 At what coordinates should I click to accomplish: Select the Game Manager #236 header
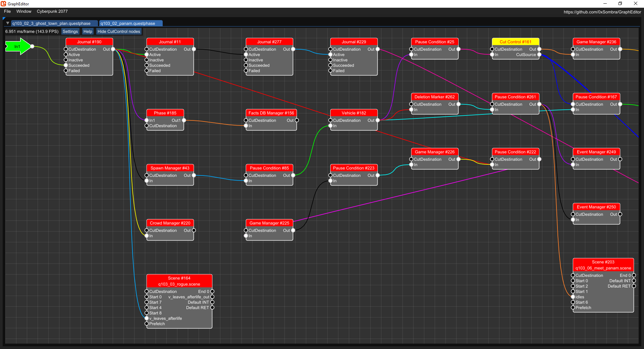(596, 42)
